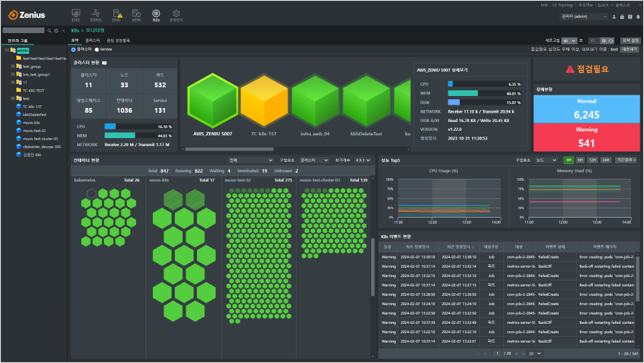Open the 4 X 1 layout dropdown
The image size is (644, 363).
363,160
